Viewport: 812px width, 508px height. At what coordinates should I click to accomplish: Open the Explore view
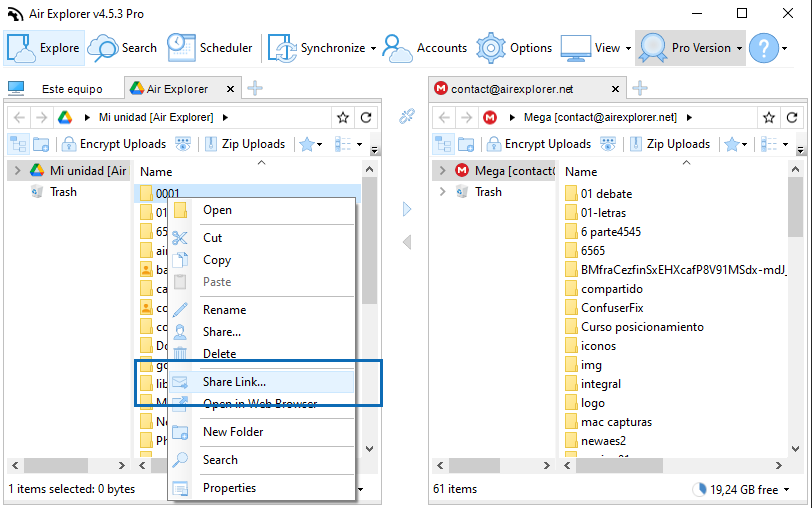[x=44, y=48]
